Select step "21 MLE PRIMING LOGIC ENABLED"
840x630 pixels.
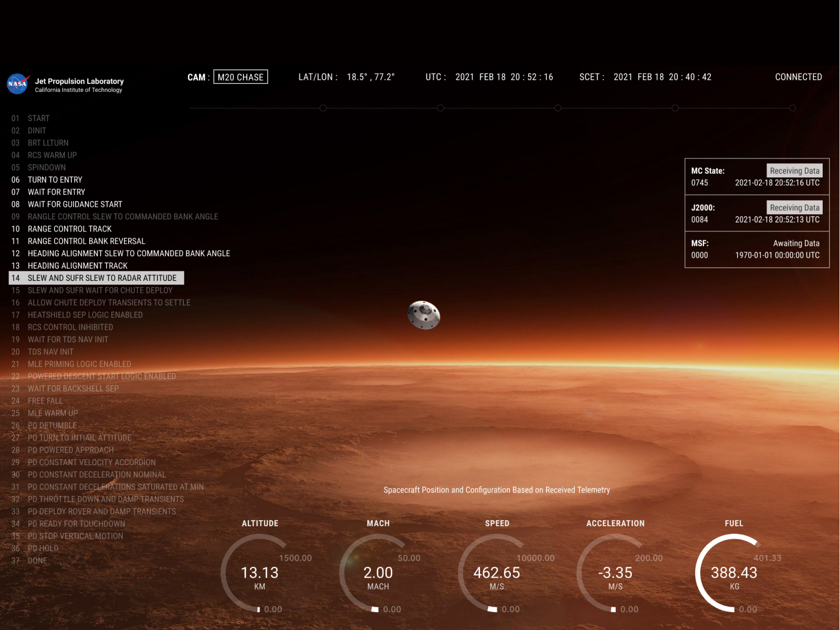pos(71,364)
